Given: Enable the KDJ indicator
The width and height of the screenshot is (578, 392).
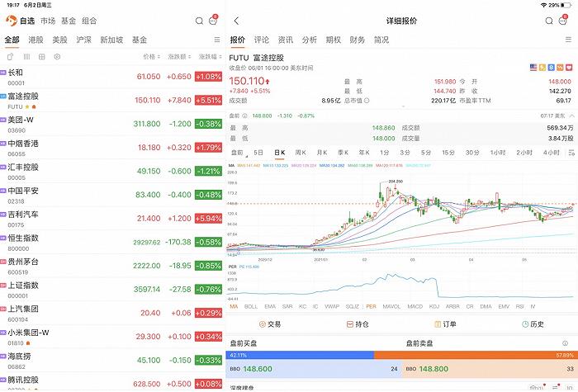Looking at the screenshot, I should (434, 306).
